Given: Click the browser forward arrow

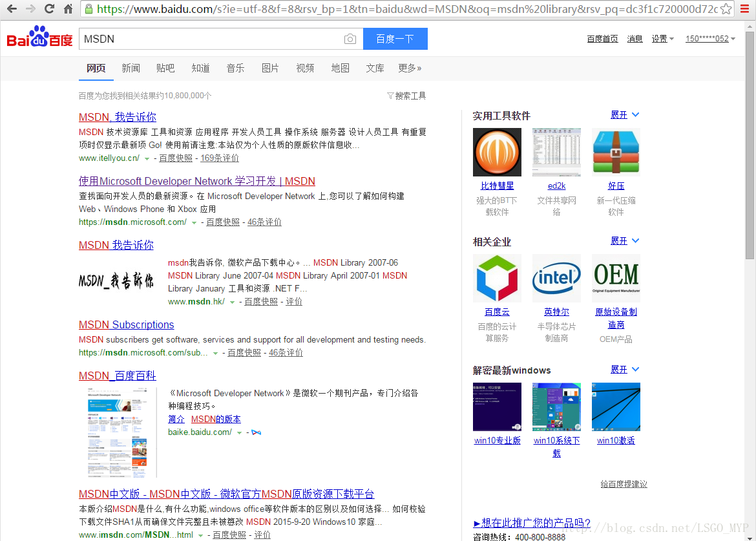Looking at the screenshot, I should tap(30, 8).
